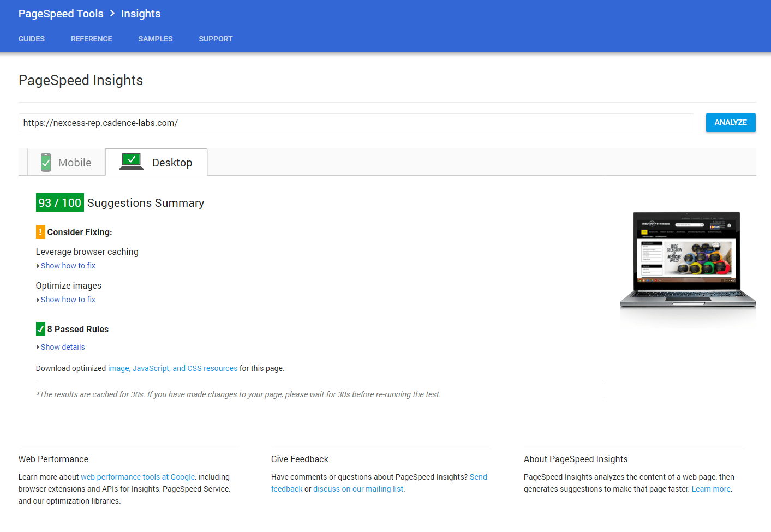The width and height of the screenshot is (771, 532).
Task: Click Learn more about PageSpeed Insights
Action: (711, 489)
